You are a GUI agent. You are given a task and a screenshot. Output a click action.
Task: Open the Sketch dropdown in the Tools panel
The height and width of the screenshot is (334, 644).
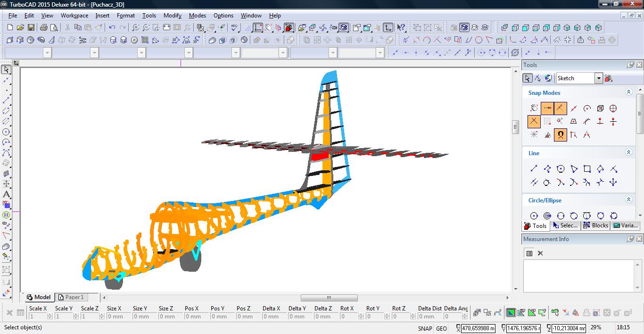tap(598, 78)
